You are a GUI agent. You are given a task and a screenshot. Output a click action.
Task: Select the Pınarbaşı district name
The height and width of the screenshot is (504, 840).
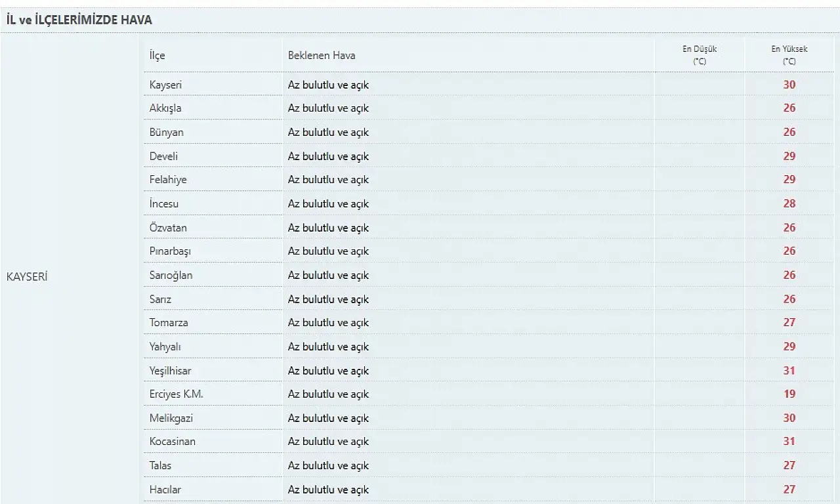pos(170,251)
